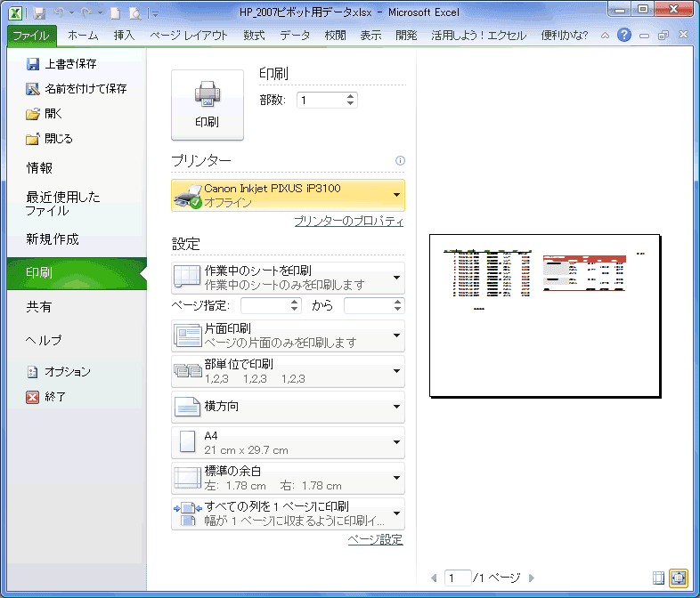Toggle show margins icon at bottom right
The height and width of the screenshot is (598, 700).
658,578
